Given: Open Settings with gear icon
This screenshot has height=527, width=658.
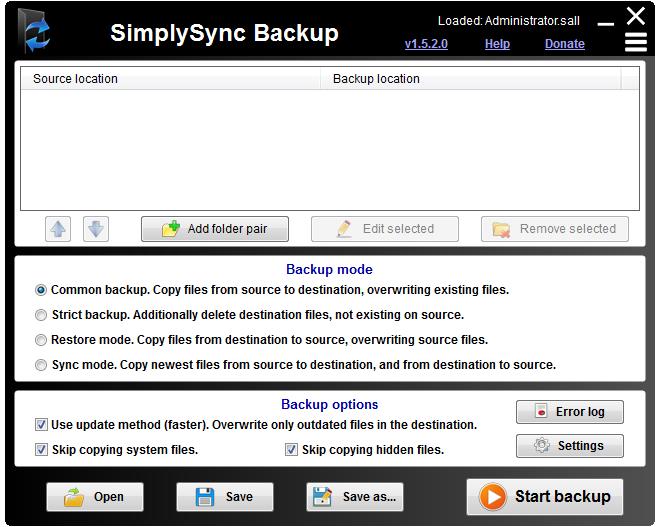Looking at the screenshot, I should click(570, 446).
